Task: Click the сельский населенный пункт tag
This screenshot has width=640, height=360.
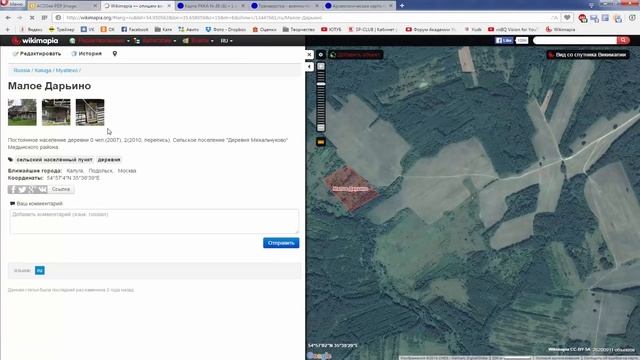Action: [x=54, y=160]
